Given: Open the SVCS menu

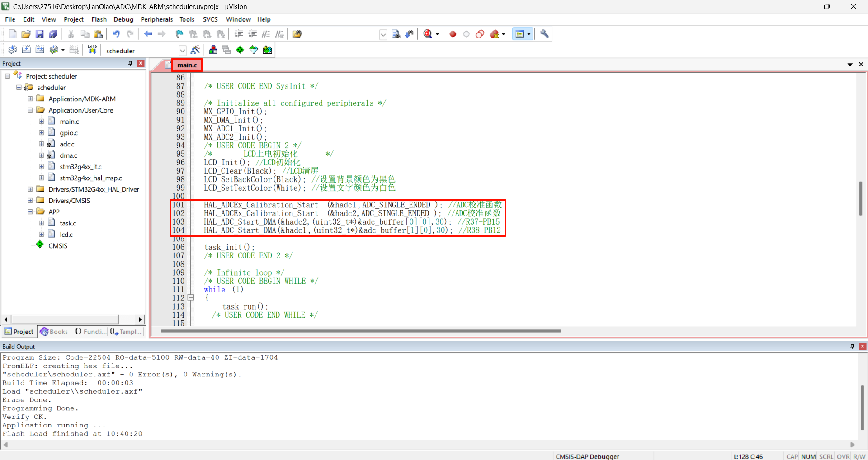Looking at the screenshot, I should click(210, 19).
